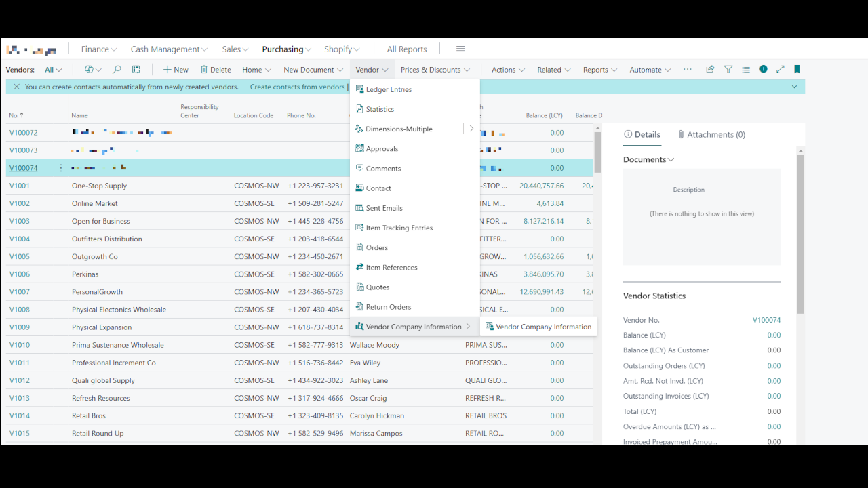
Task: Click the Delete button
Action: (216, 69)
